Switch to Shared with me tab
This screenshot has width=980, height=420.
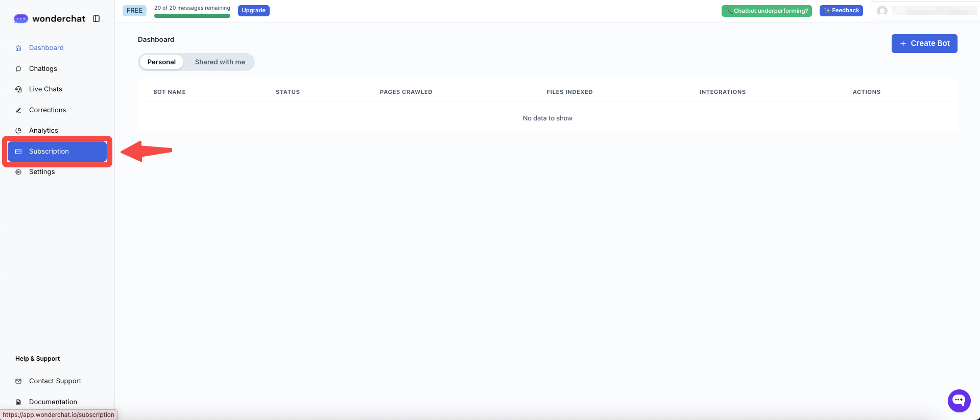220,62
